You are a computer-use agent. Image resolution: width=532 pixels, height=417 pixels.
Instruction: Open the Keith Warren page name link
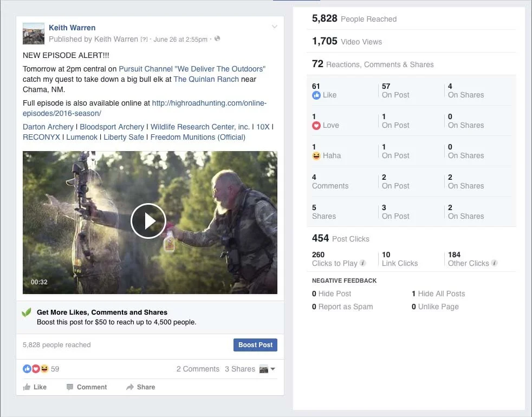pyautogui.click(x=72, y=28)
